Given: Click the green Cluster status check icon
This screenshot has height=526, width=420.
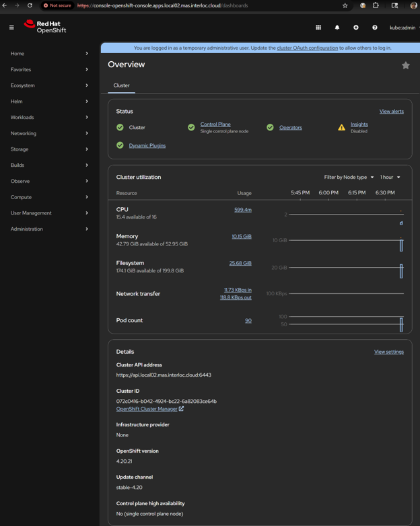Looking at the screenshot, I should [x=120, y=128].
